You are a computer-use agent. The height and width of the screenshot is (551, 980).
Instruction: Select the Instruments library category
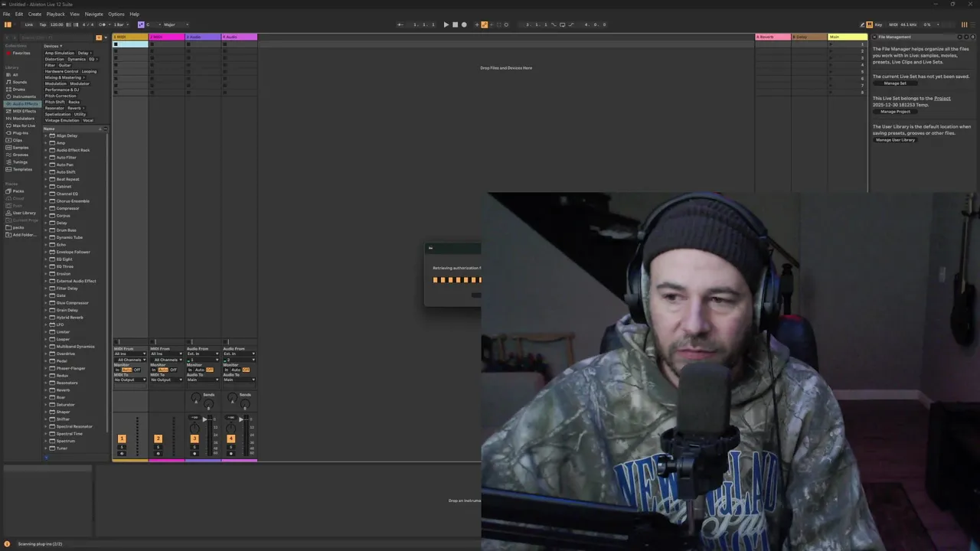coord(24,96)
